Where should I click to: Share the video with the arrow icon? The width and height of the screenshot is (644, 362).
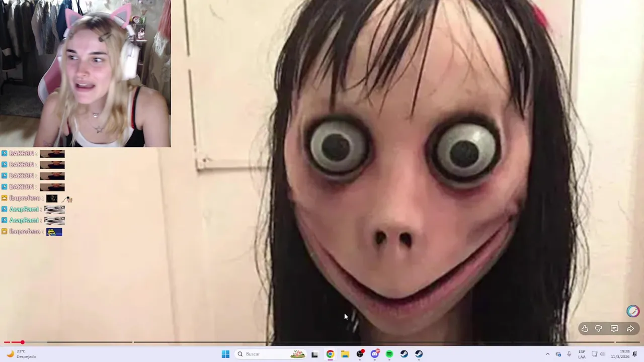click(630, 329)
